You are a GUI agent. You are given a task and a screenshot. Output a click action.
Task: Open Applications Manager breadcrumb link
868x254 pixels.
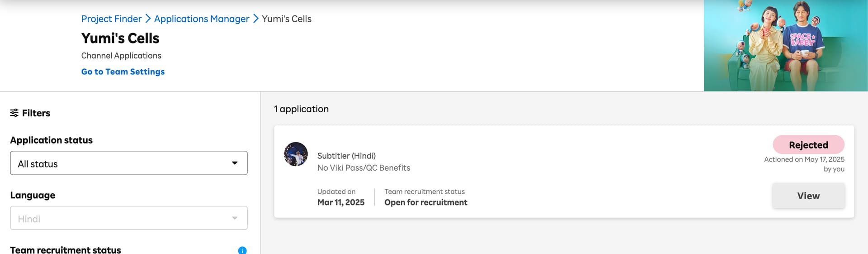coord(202,19)
